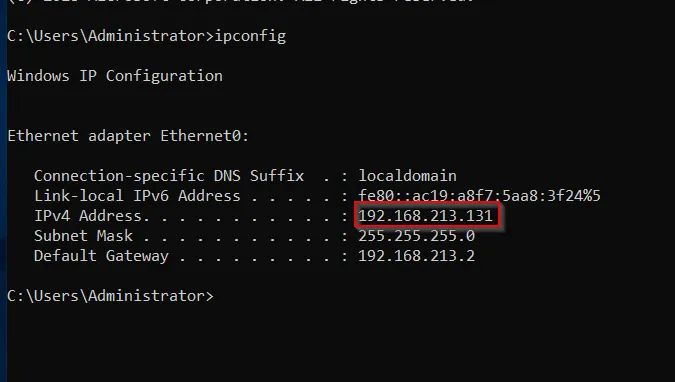This screenshot has width=675, height=382.
Task: Click the empty command prompt at bottom
Action: coord(110,296)
